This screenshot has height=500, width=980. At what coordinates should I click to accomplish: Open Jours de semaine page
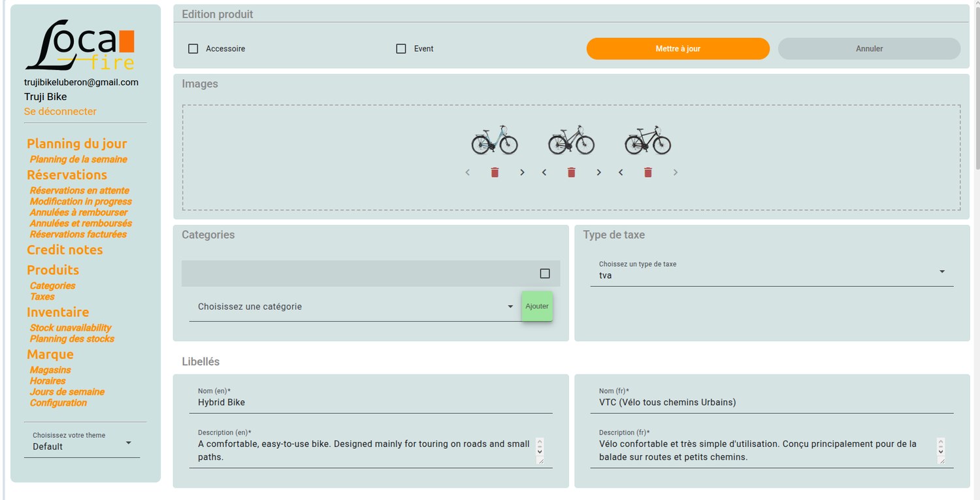point(67,392)
